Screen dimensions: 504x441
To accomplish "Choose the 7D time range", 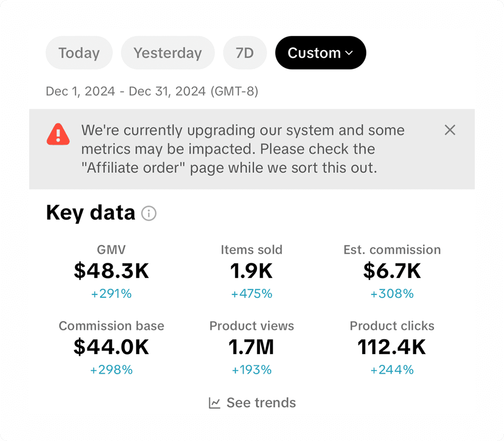I will click(245, 53).
